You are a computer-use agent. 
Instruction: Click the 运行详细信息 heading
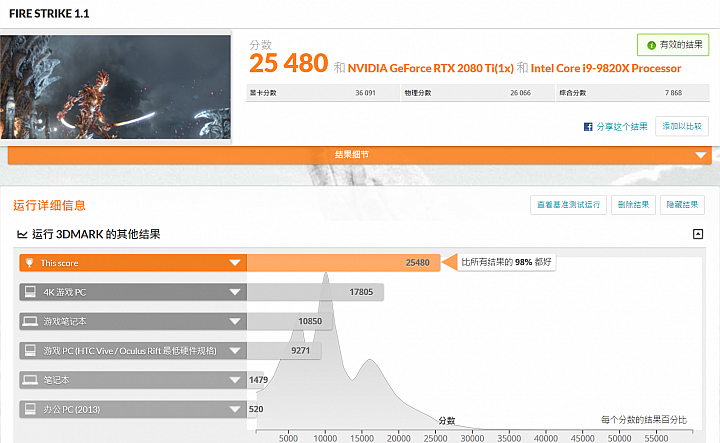[x=50, y=205]
